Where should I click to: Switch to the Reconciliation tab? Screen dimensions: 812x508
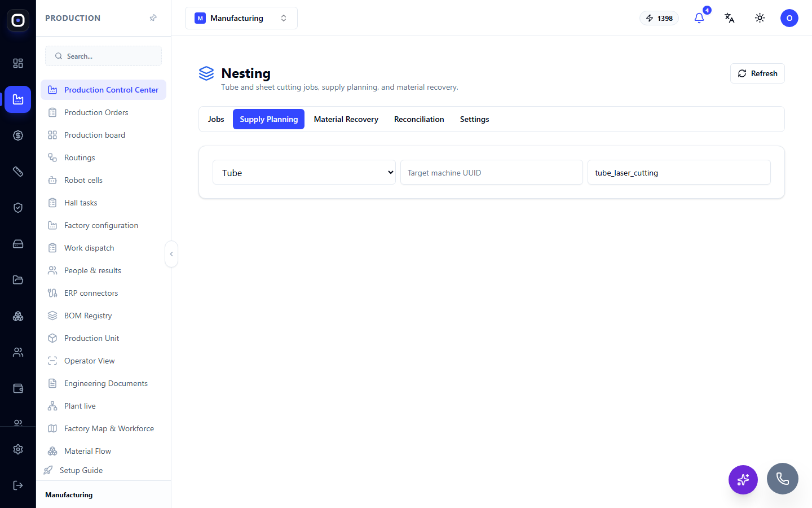click(419, 119)
